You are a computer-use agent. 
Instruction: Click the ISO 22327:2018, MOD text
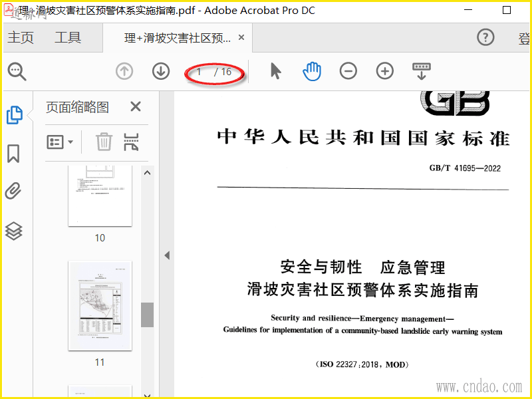(362, 364)
